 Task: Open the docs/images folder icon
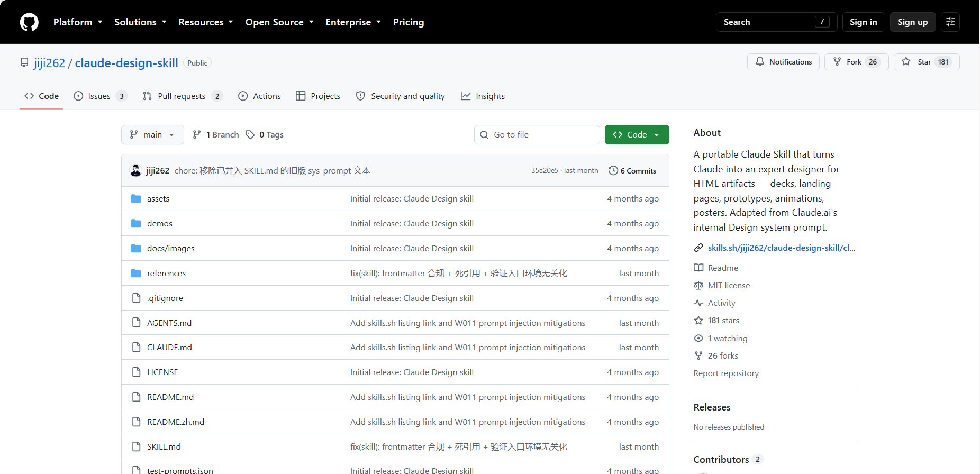pyautogui.click(x=136, y=249)
